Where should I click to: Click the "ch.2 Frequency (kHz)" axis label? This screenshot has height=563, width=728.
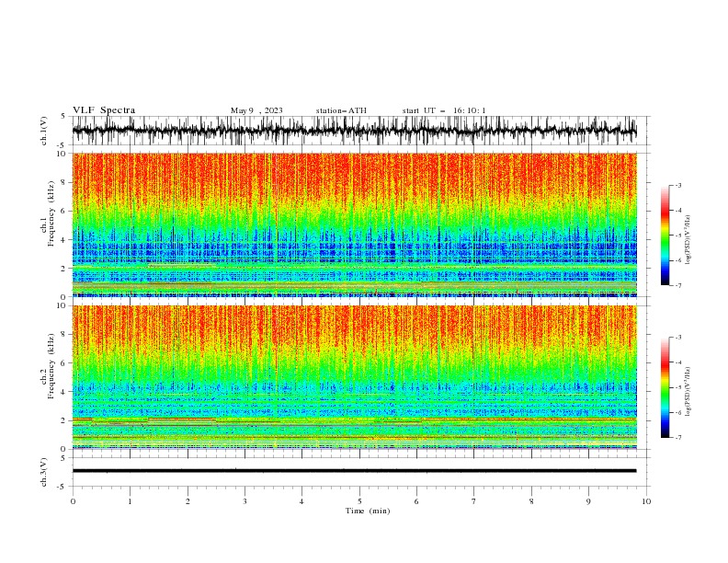pos(48,366)
